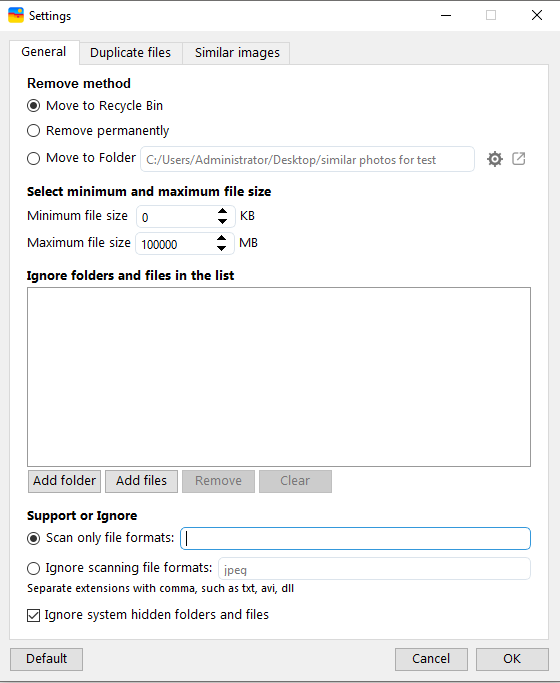This screenshot has height=683, width=560.
Task: Click the app logo icon in the title bar
Action: (16, 15)
